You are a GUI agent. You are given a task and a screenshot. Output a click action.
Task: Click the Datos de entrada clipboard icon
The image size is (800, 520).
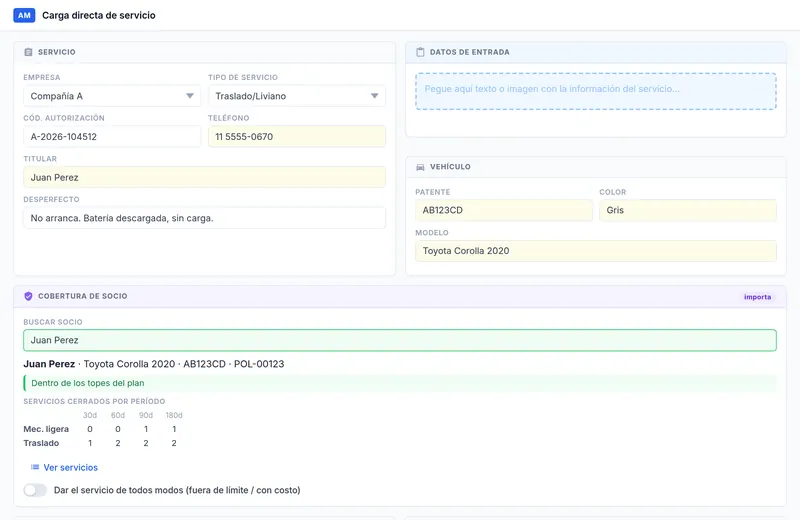coord(420,52)
